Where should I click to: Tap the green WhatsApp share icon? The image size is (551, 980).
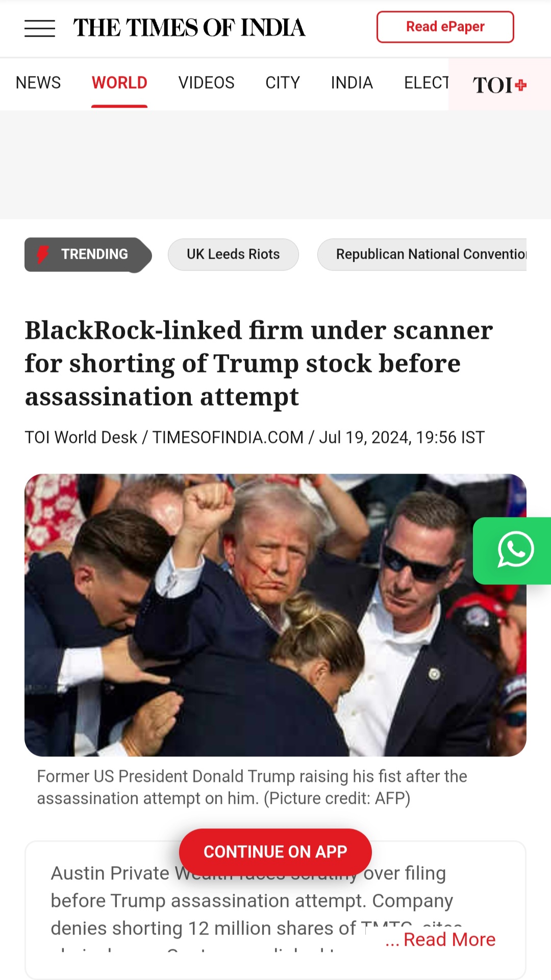click(512, 551)
